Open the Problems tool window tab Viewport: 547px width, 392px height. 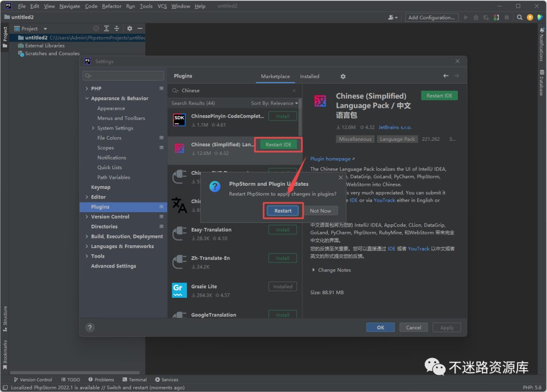click(101, 380)
